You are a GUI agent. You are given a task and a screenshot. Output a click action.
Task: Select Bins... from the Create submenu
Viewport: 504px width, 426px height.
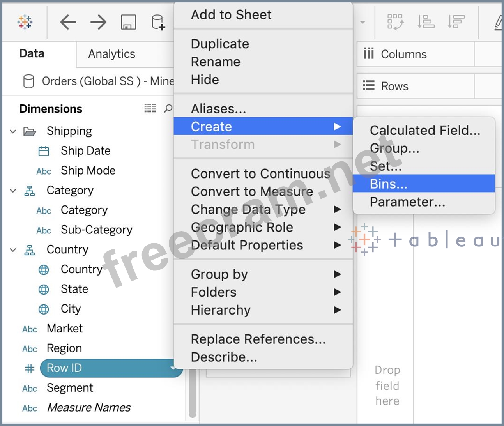click(389, 184)
